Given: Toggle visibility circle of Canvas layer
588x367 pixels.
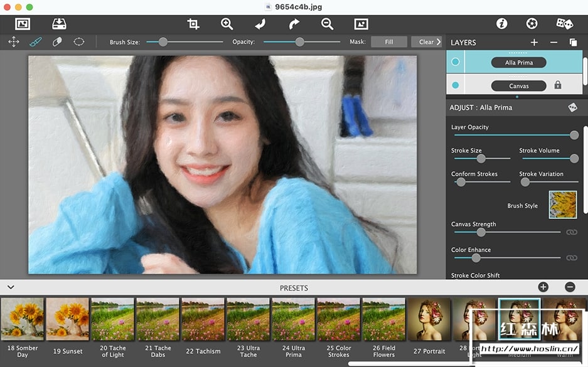Looking at the screenshot, I should pos(456,85).
